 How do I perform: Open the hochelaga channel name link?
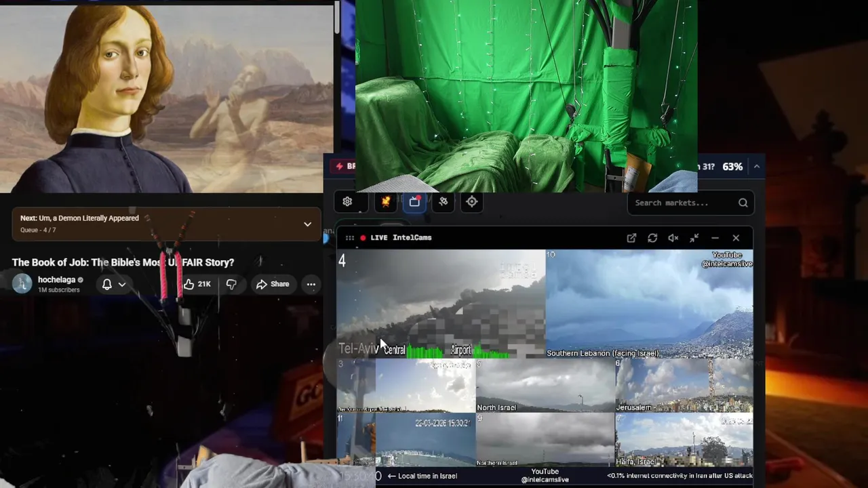click(x=56, y=280)
